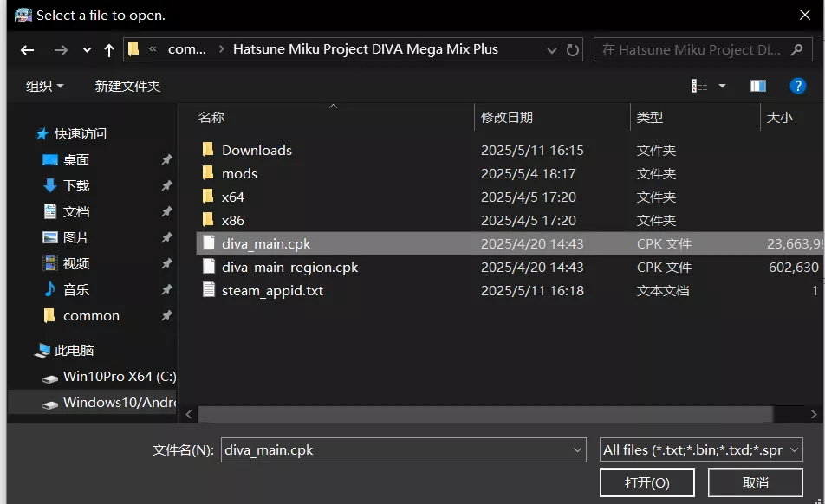The width and height of the screenshot is (825, 504).
Task: Go forward with the right arrow button
Action: [x=61, y=50]
